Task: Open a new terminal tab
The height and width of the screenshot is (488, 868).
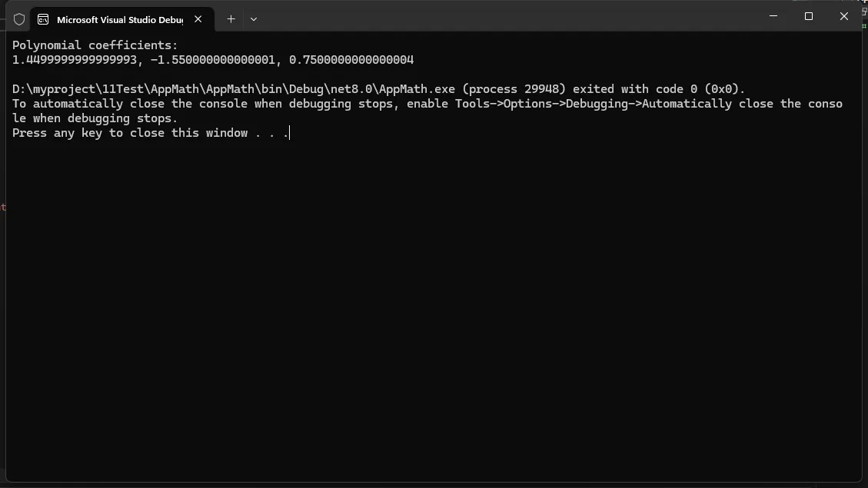Action: point(231,19)
